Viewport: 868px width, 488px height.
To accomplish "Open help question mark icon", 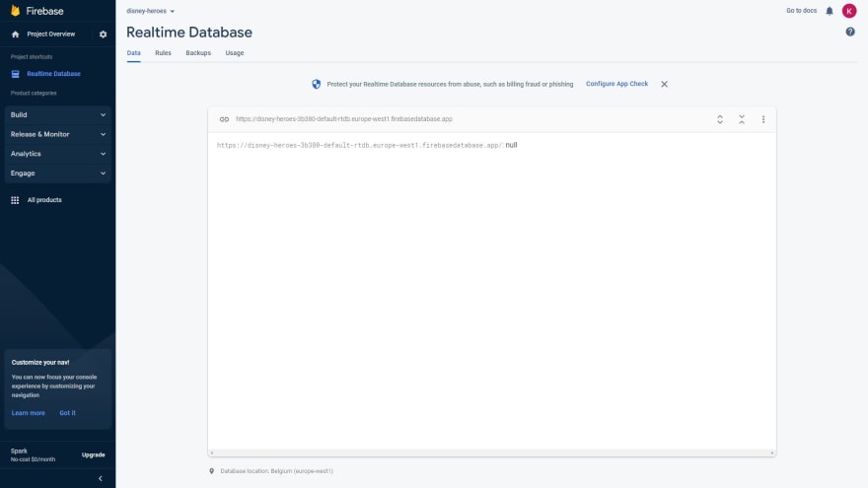I will click(x=850, y=33).
